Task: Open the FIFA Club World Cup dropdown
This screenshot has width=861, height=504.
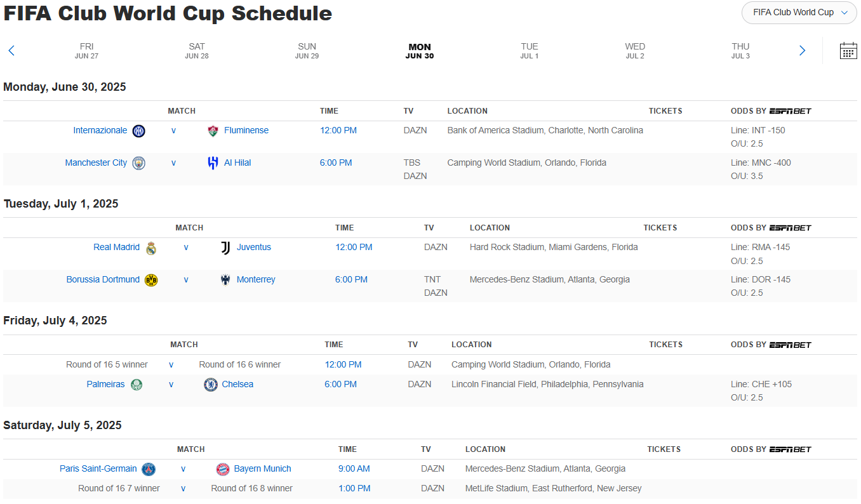Action: 800,13
